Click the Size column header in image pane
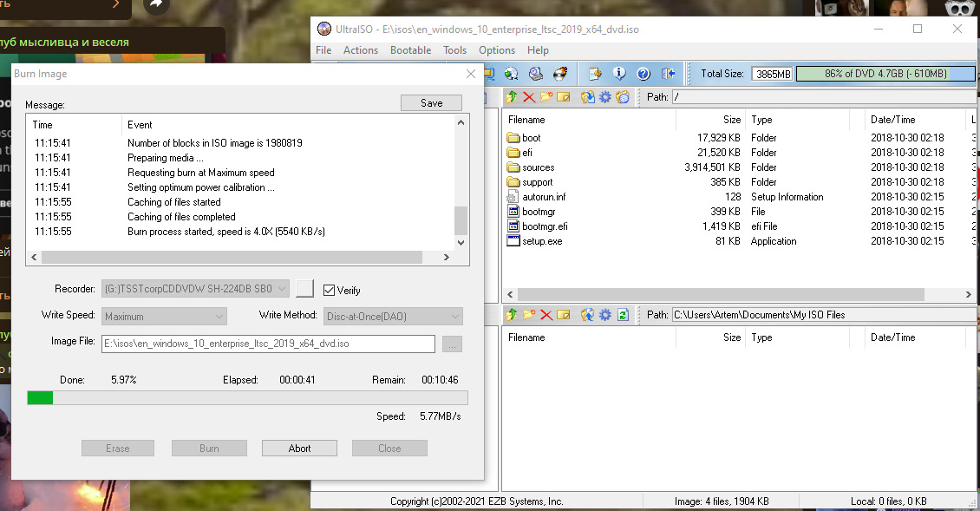 click(710, 120)
